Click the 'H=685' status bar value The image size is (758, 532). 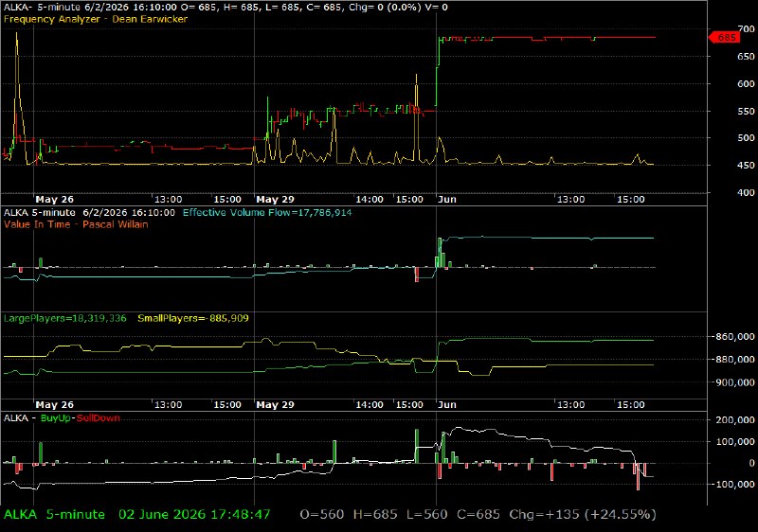pyautogui.click(x=375, y=515)
